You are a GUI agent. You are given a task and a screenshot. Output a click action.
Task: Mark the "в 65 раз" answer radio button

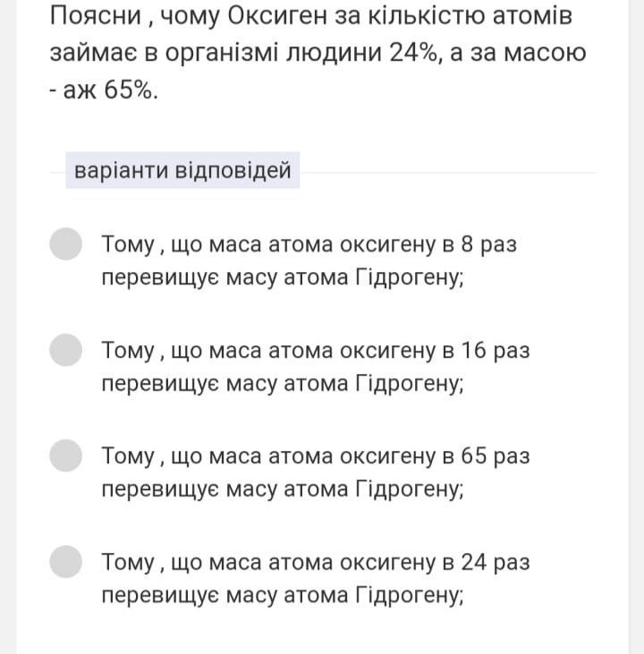point(66,455)
